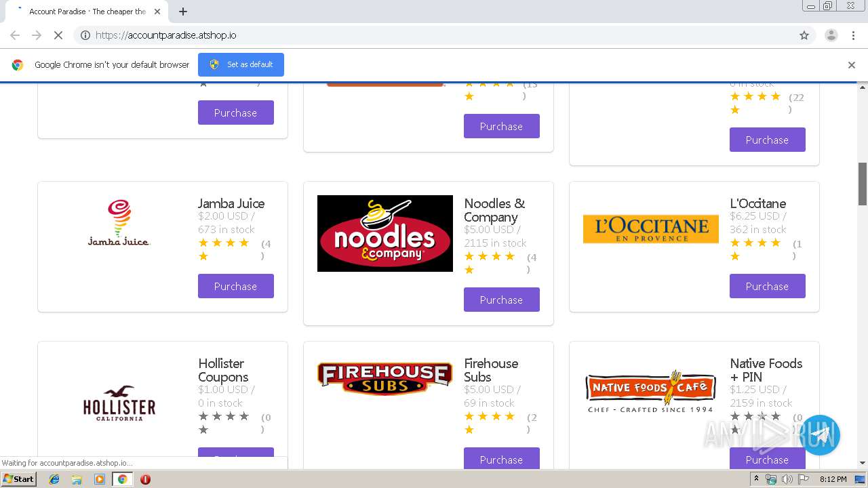Click the page vertical scrollbar thumb
Image resolution: width=868 pixels, height=488 pixels.
[x=863, y=184]
